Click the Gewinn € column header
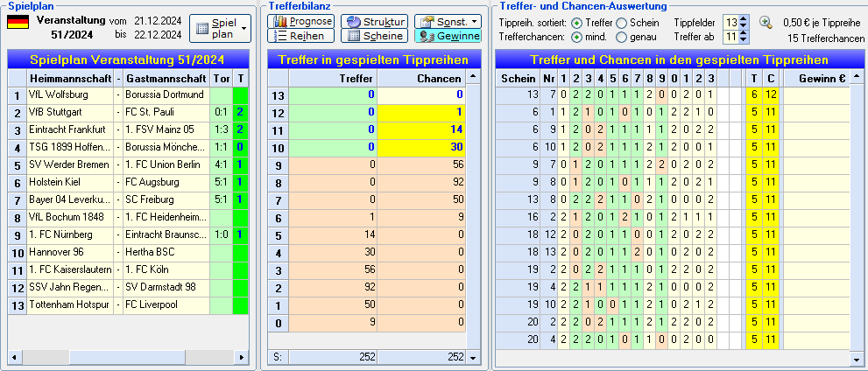The width and height of the screenshot is (868, 371). [x=816, y=78]
